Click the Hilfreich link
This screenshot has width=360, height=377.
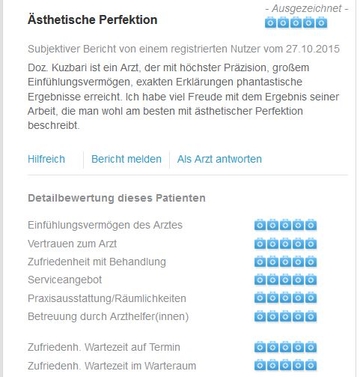tap(46, 159)
